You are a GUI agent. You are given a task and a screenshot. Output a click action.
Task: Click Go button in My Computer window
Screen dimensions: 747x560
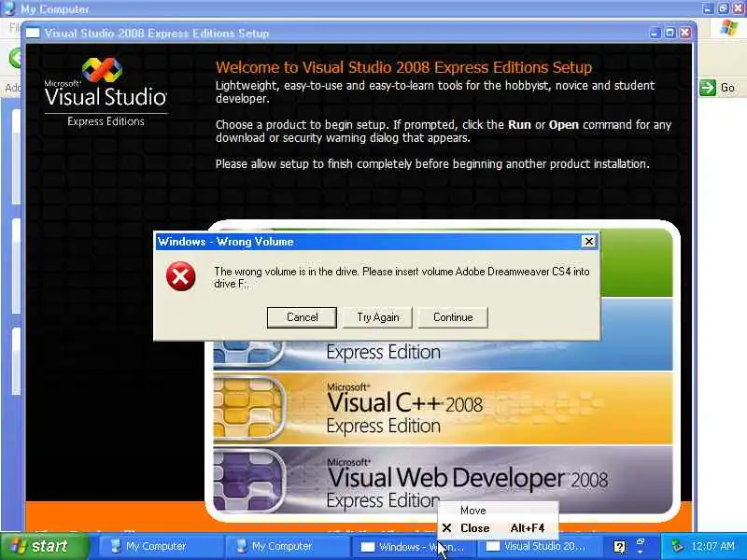tap(718, 88)
